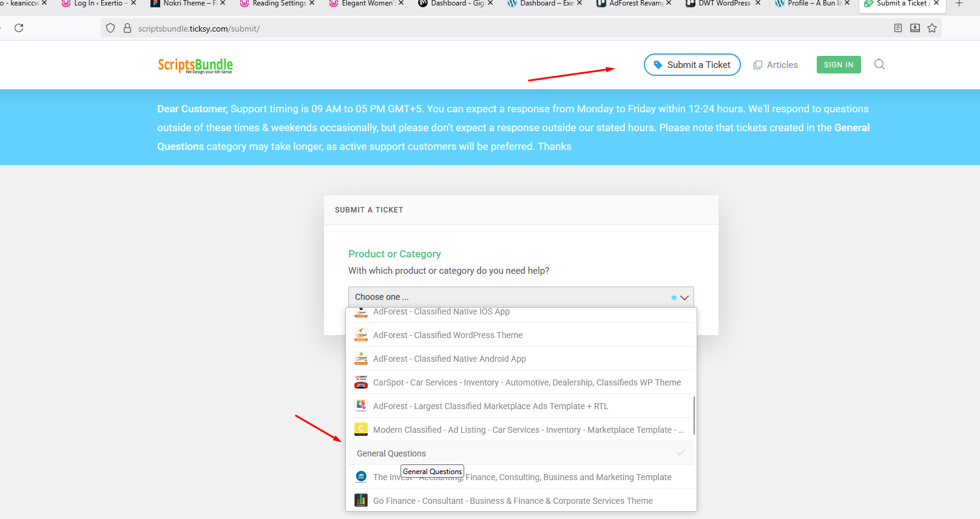The width and height of the screenshot is (980, 519).
Task: Select Modern Classified - Ad Listing option
Action: click(x=521, y=430)
